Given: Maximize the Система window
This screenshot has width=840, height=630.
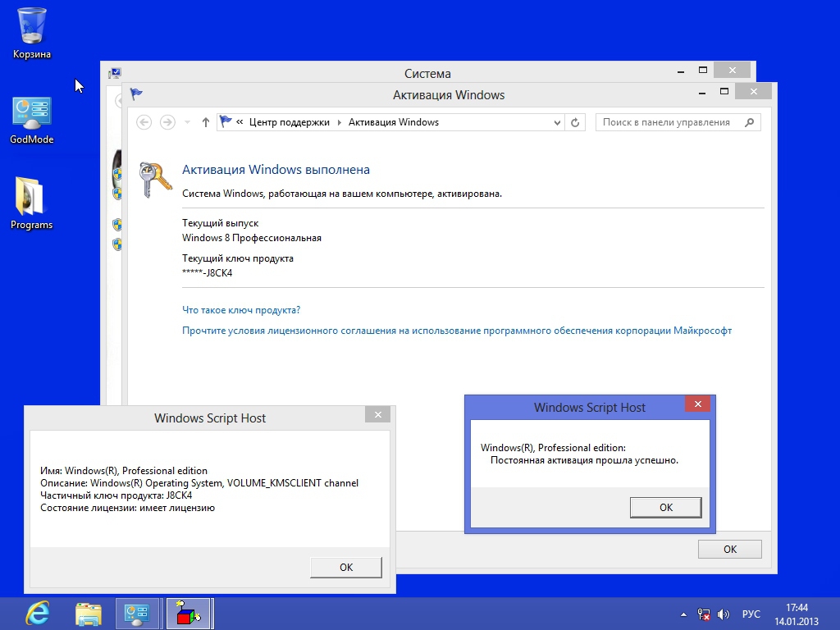Looking at the screenshot, I should [703, 71].
